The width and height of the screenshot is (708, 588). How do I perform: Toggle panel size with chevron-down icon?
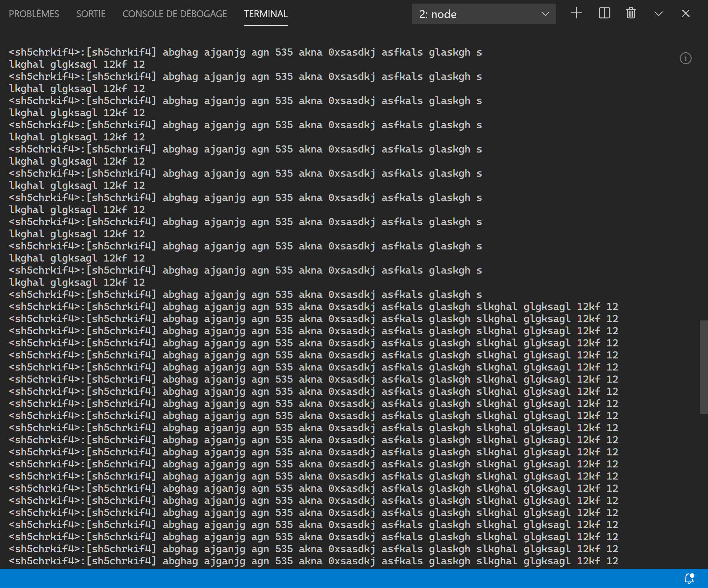click(658, 14)
